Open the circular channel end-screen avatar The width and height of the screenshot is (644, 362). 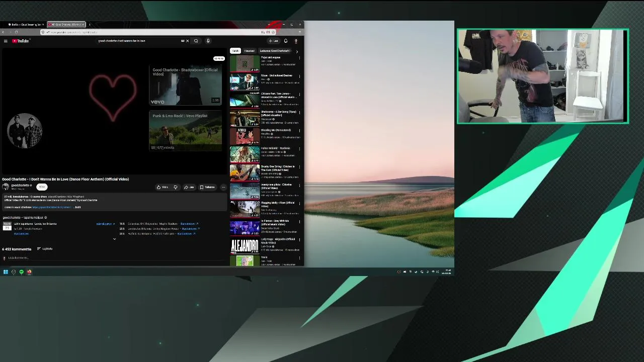[25, 131]
